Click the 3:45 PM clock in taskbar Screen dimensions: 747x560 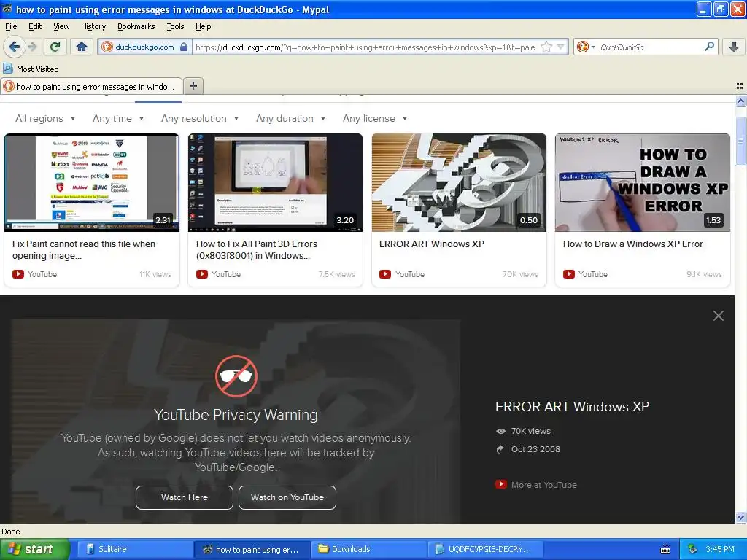coord(720,549)
